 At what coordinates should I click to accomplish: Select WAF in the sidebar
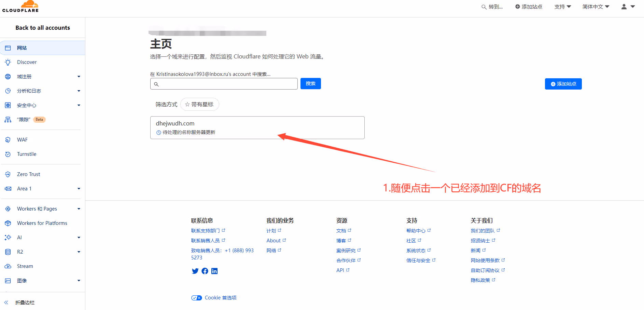point(22,140)
